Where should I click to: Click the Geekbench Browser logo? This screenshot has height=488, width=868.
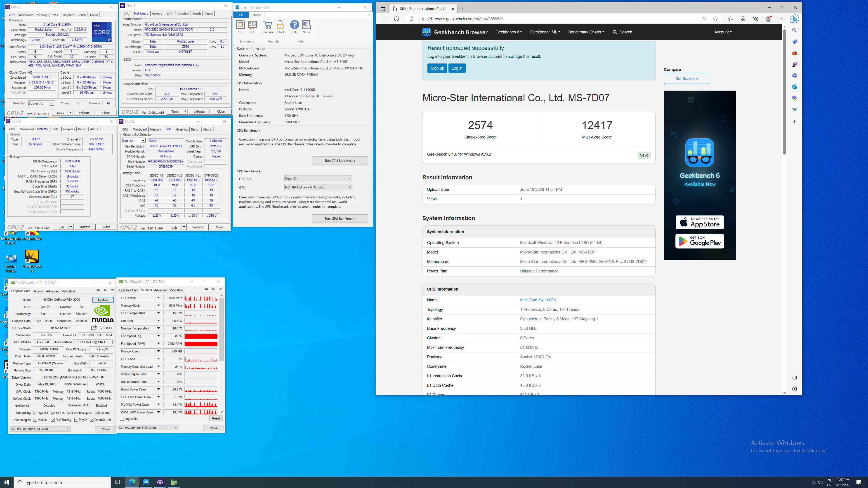[x=455, y=32]
